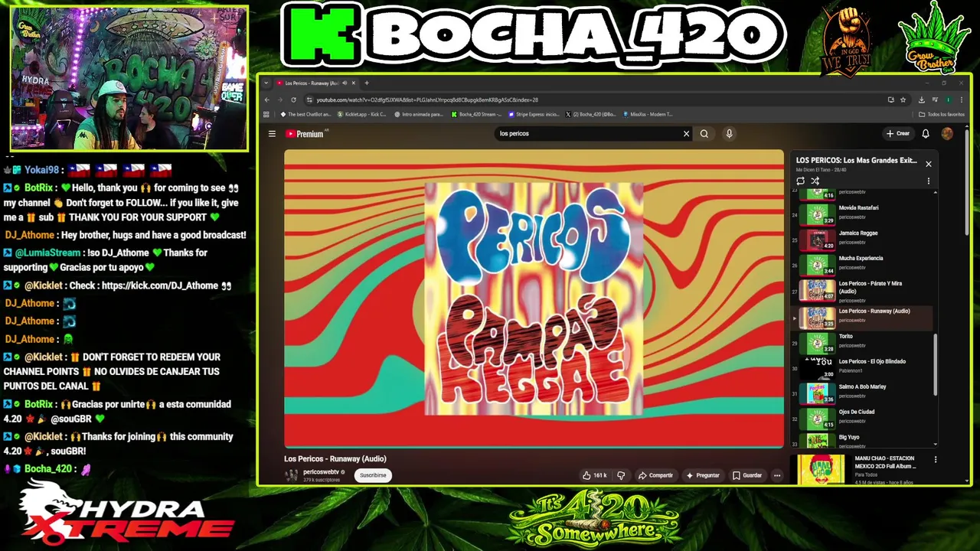Play 'Big Yuyo' from the playlist
This screenshot has height=551, width=980.
[862, 440]
